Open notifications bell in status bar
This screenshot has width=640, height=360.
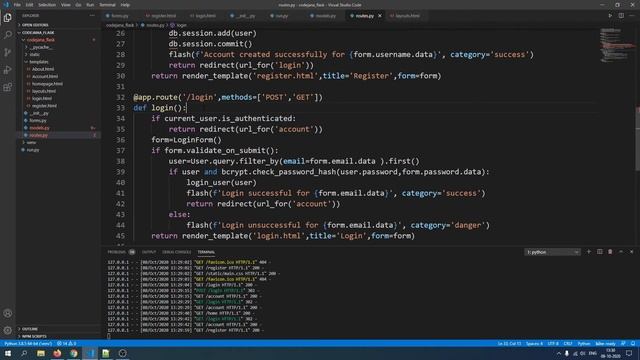tap(633, 344)
